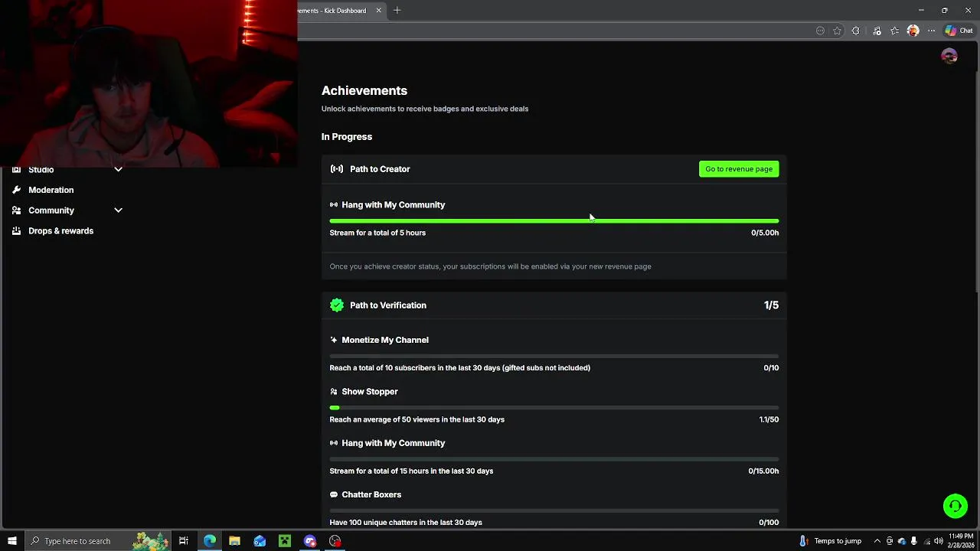Click the Show Stopper icon
The height and width of the screenshot is (551, 980).
334,392
